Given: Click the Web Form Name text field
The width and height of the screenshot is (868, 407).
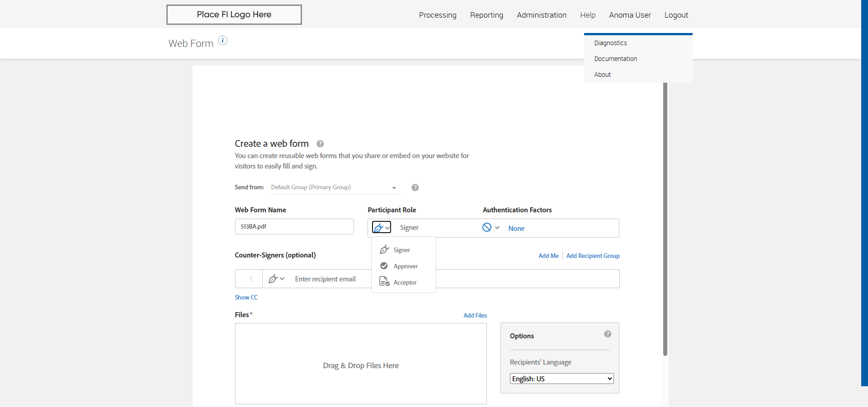Looking at the screenshot, I should click(x=294, y=227).
